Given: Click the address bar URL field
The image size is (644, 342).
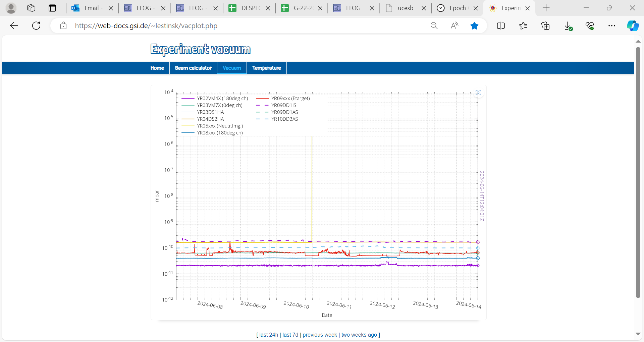Looking at the screenshot, I should 235,26.
